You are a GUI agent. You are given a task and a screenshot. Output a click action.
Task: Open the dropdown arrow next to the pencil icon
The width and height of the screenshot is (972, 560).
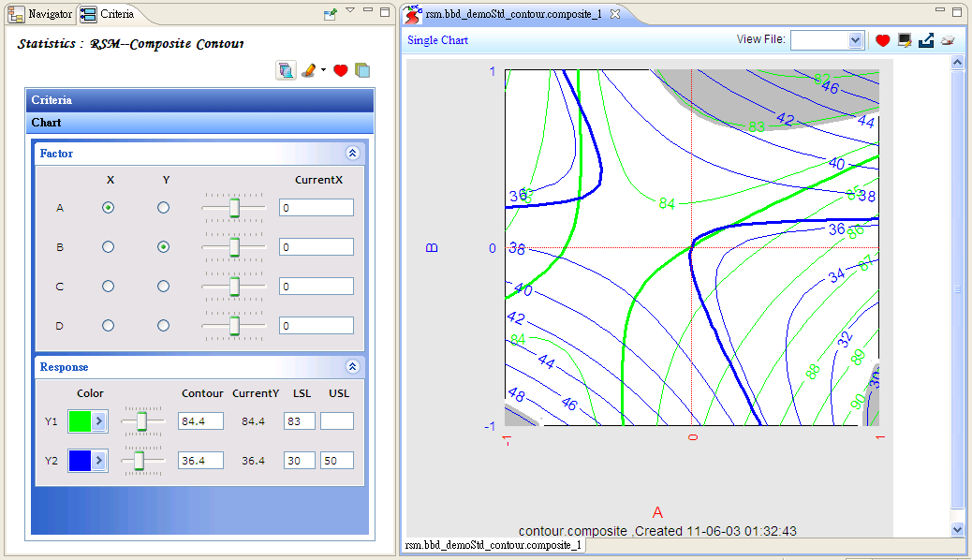(323, 70)
